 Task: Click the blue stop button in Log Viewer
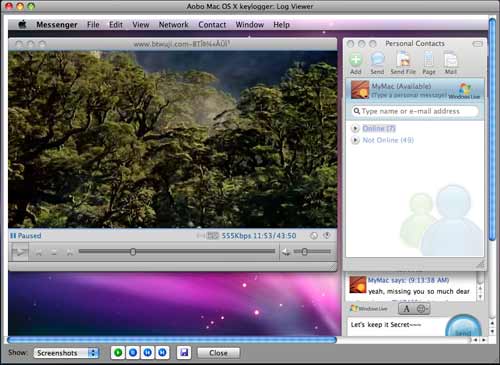click(x=133, y=353)
